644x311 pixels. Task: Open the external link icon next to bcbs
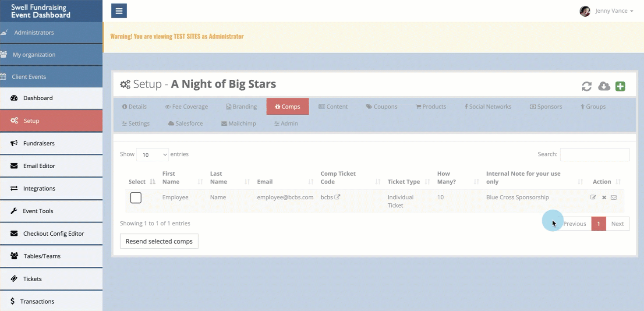click(x=337, y=197)
